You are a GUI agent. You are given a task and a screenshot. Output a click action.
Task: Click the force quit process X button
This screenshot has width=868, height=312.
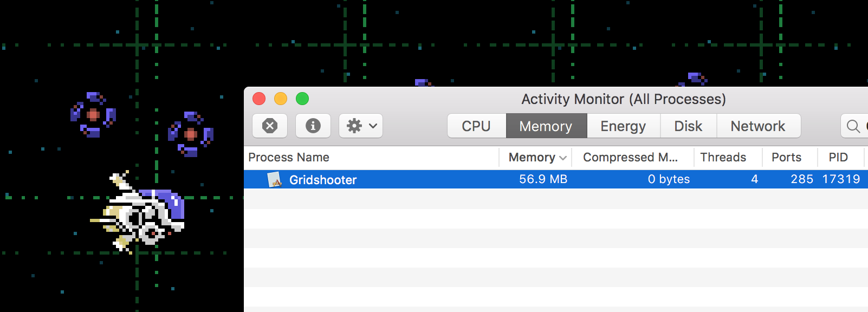click(x=270, y=126)
